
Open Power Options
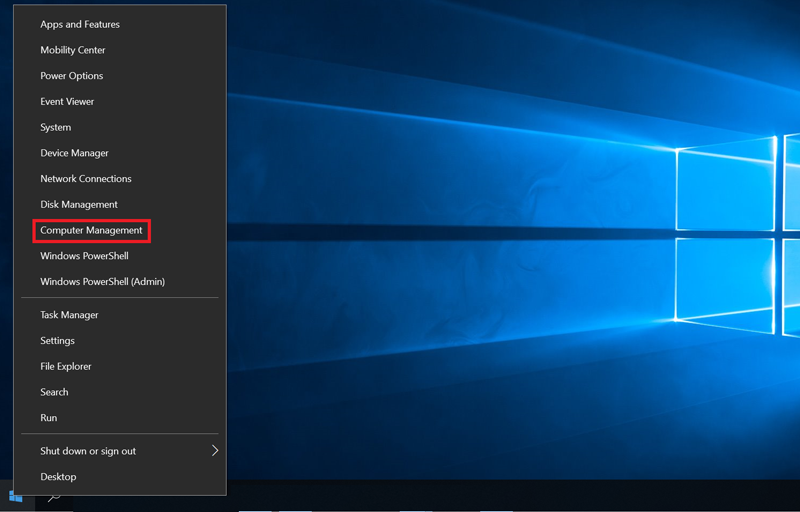coord(120,76)
